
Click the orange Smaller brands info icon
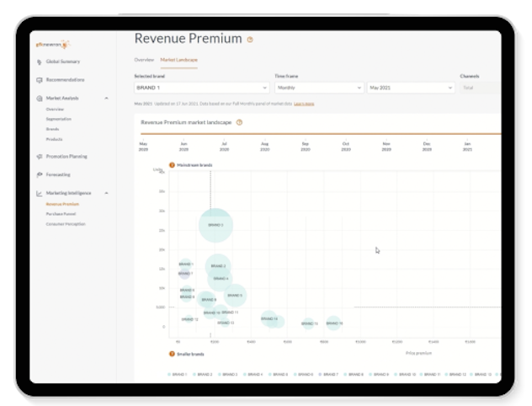coord(173,354)
